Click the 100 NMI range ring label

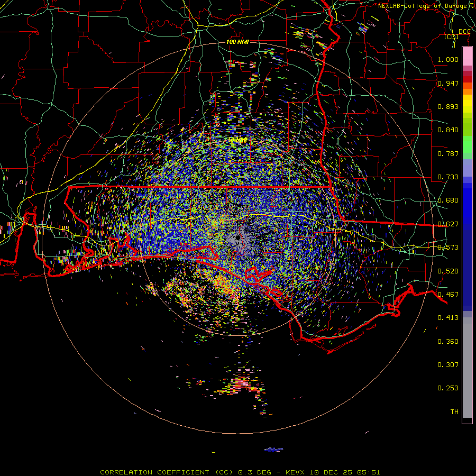(x=237, y=42)
